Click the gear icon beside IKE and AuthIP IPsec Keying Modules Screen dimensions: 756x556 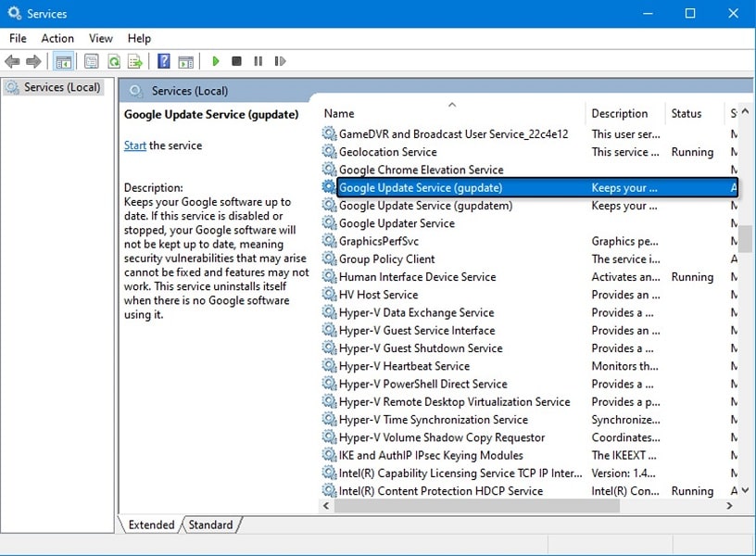coord(329,455)
